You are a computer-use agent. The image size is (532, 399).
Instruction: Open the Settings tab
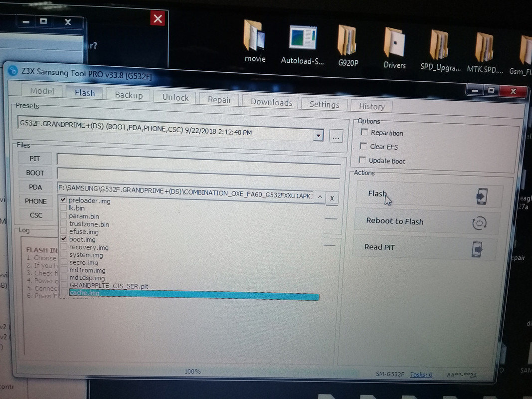pyautogui.click(x=324, y=105)
